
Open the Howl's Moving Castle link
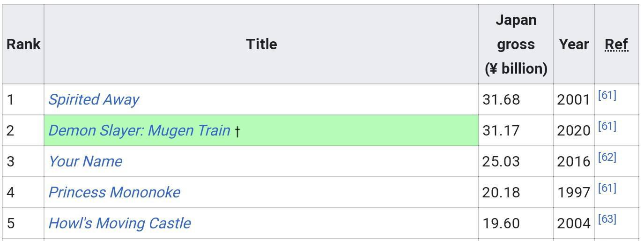coord(119,223)
